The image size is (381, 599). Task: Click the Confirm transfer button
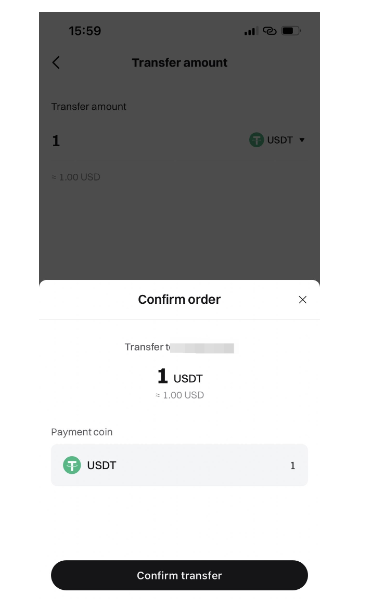pos(179,575)
